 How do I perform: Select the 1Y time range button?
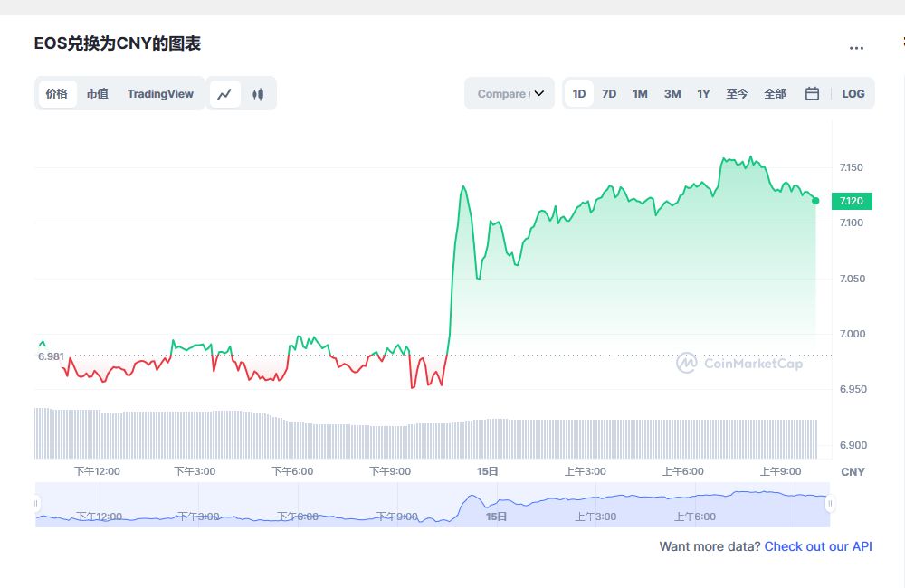(703, 93)
